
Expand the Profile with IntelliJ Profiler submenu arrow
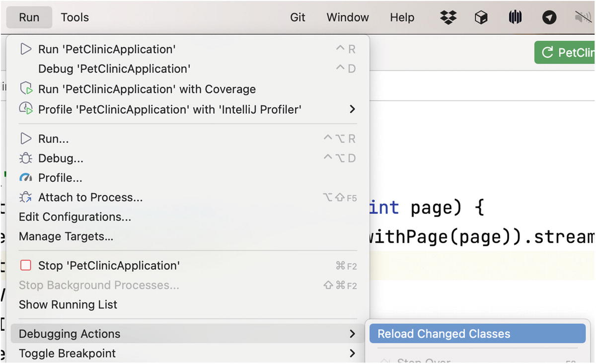[x=352, y=109]
